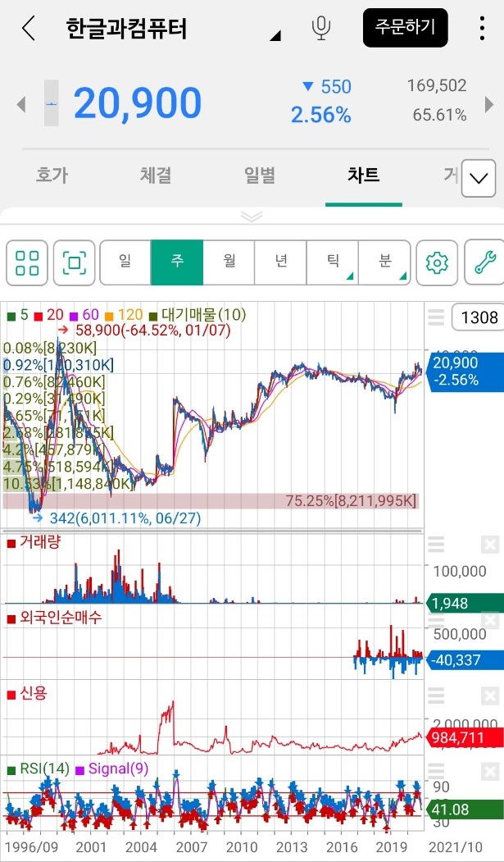The image size is (504, 862).
Task: Close the 외국인순매수 panel
Action: point(489,621)
